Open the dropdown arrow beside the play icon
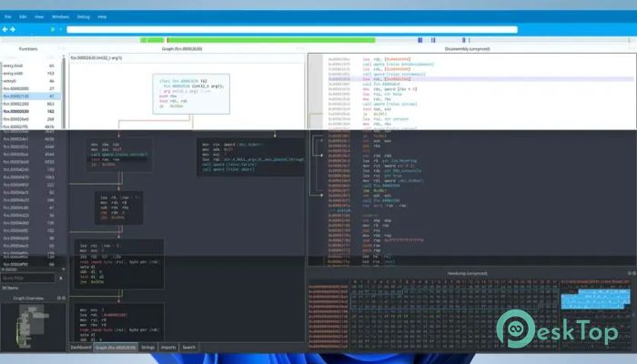Viewport: 637px width, 364px height. click(61, 29)
